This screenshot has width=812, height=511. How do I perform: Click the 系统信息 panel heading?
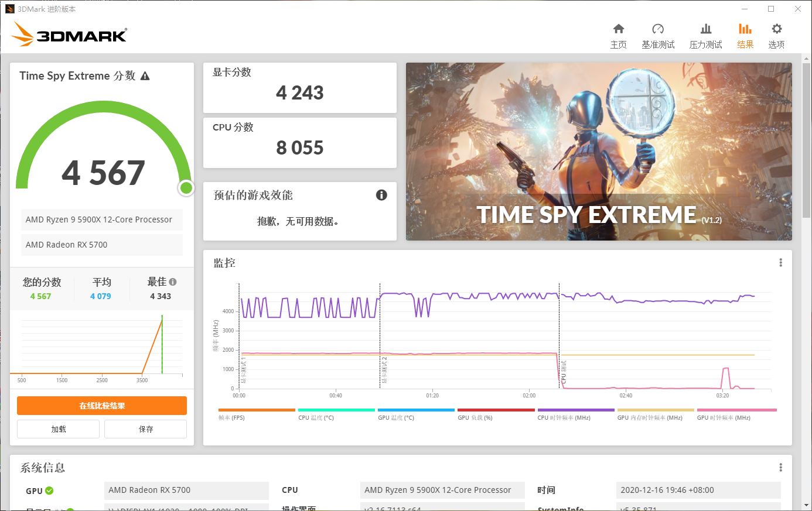(42, 467)
